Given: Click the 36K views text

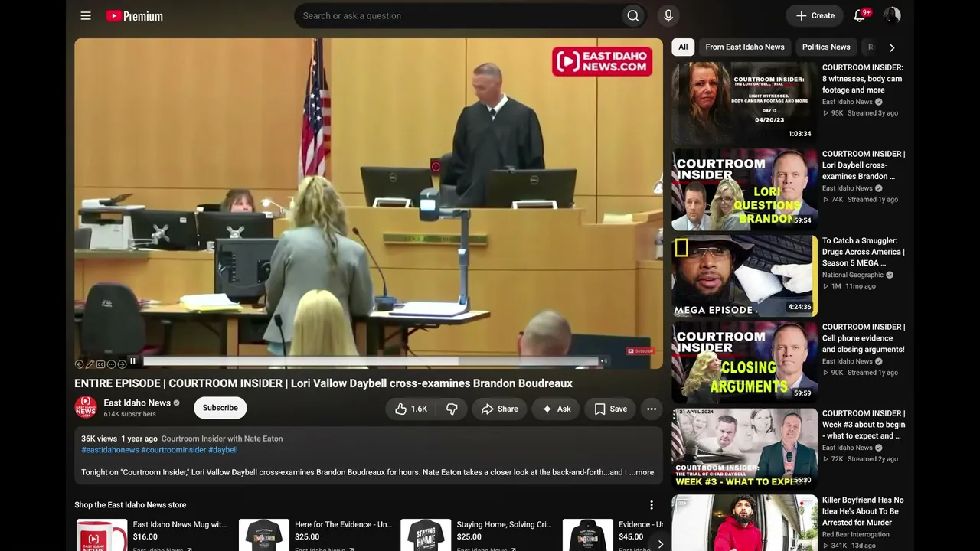Looking at the screenshot, I should 99,439.
